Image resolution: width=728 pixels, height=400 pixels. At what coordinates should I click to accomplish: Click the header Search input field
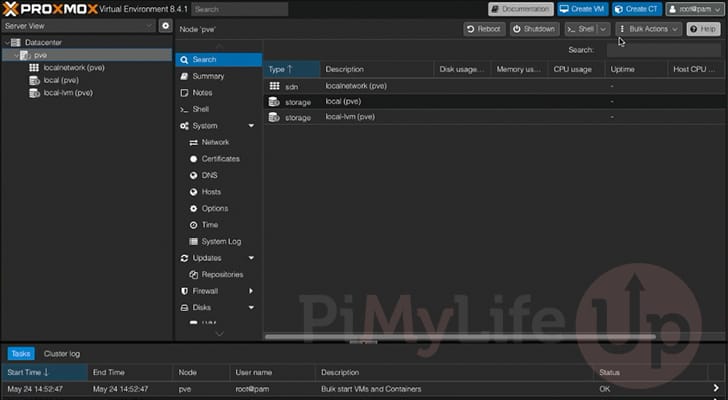(x=240, y=9)
